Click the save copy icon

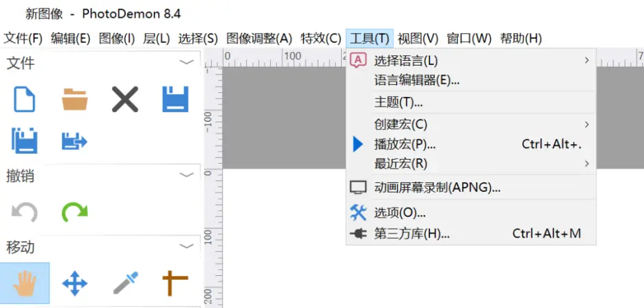click(x=25, y=141)
